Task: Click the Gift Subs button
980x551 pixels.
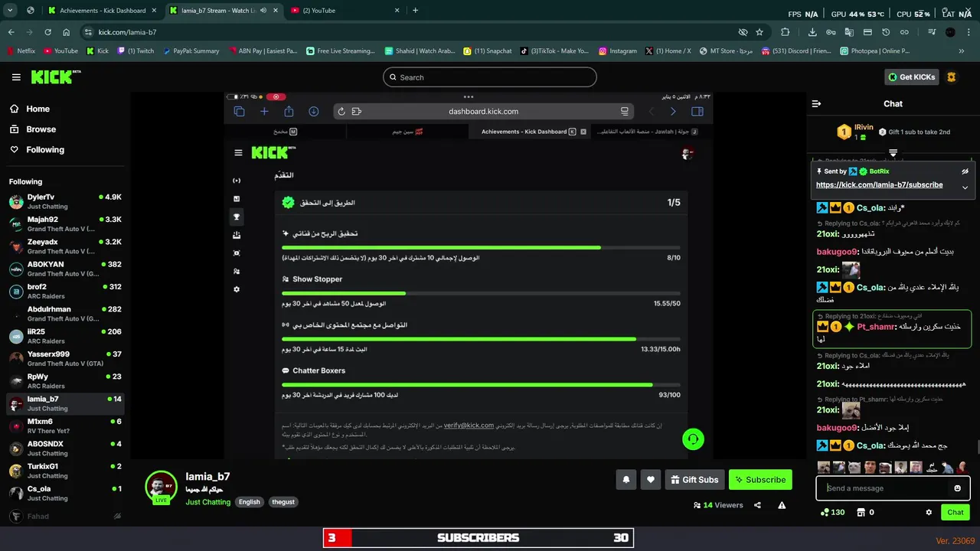Action: point(694,480)
